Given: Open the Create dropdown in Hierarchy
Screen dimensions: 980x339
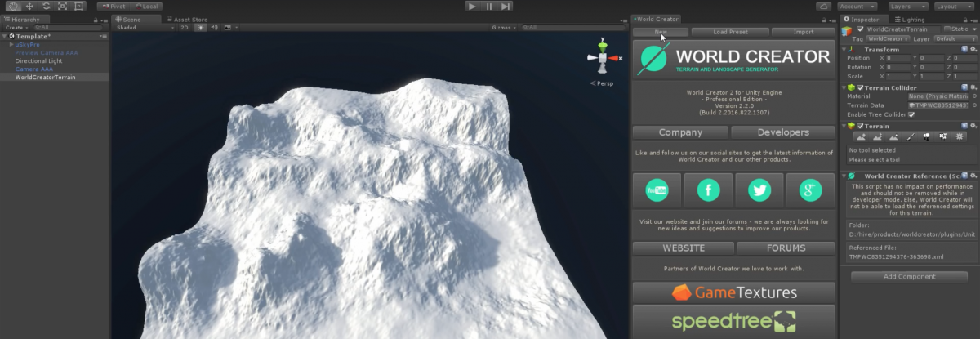Looking at the screenshot, I should 16,27.
